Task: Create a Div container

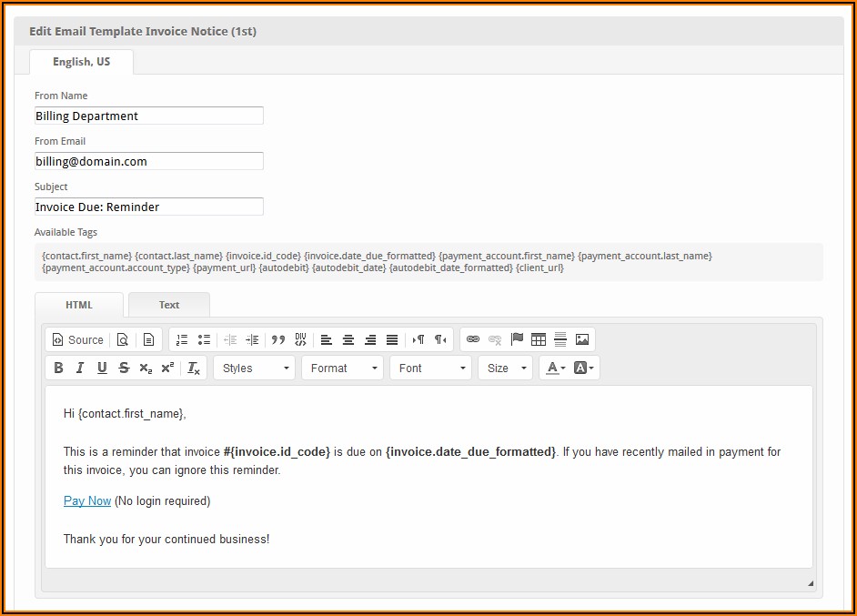Action: (x=300, y=340)
